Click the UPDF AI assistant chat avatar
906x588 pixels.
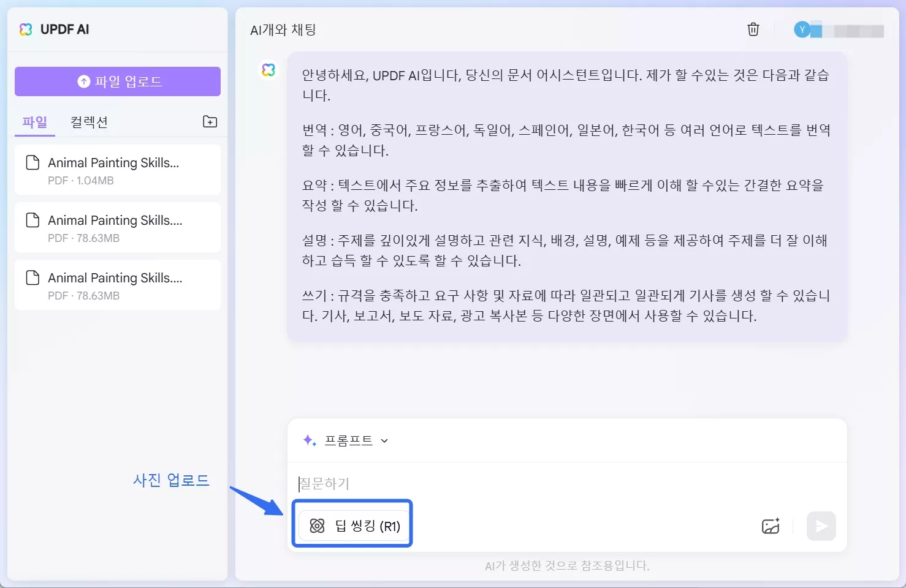click(268, 70)
